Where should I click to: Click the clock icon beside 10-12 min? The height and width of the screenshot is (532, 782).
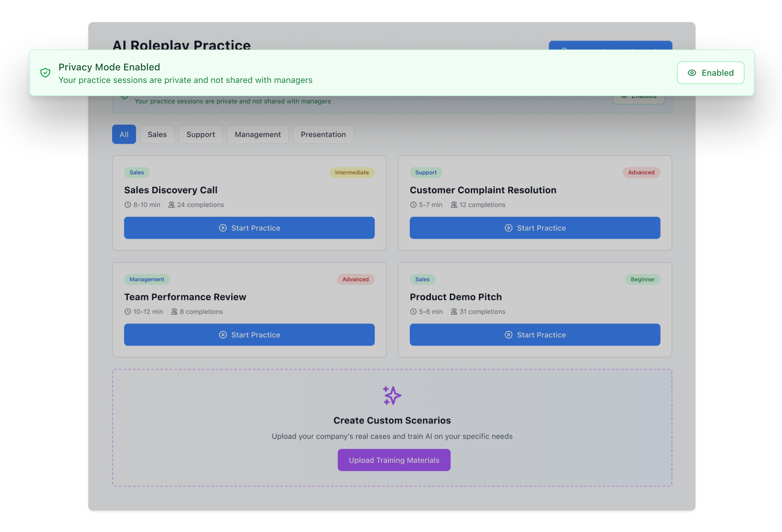pyautogui.click(x=128, y=312)
